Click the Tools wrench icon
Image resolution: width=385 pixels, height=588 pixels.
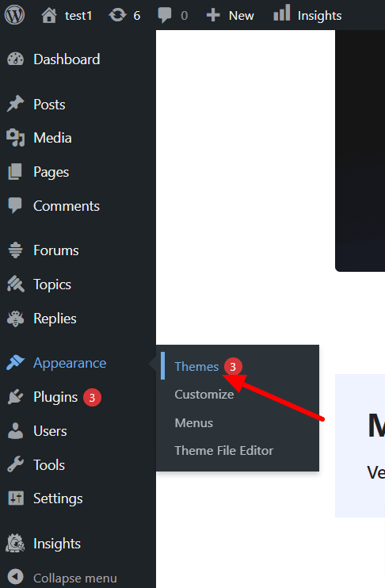pos(15,464)
